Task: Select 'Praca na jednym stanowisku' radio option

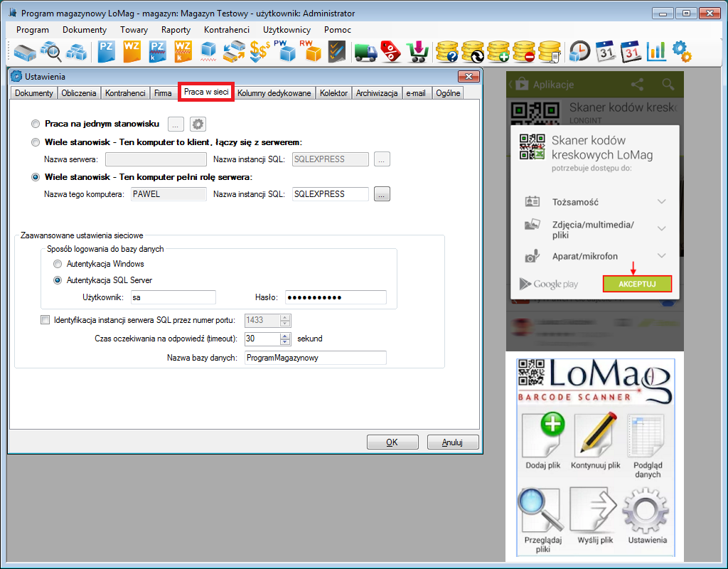Action: coord(36,124)
